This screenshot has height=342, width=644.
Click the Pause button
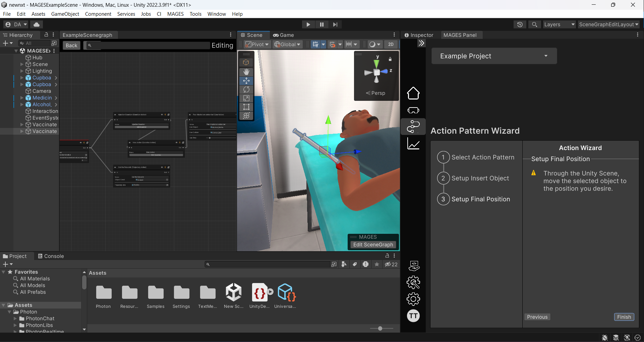pyautogui.click(x=322, y=24)
